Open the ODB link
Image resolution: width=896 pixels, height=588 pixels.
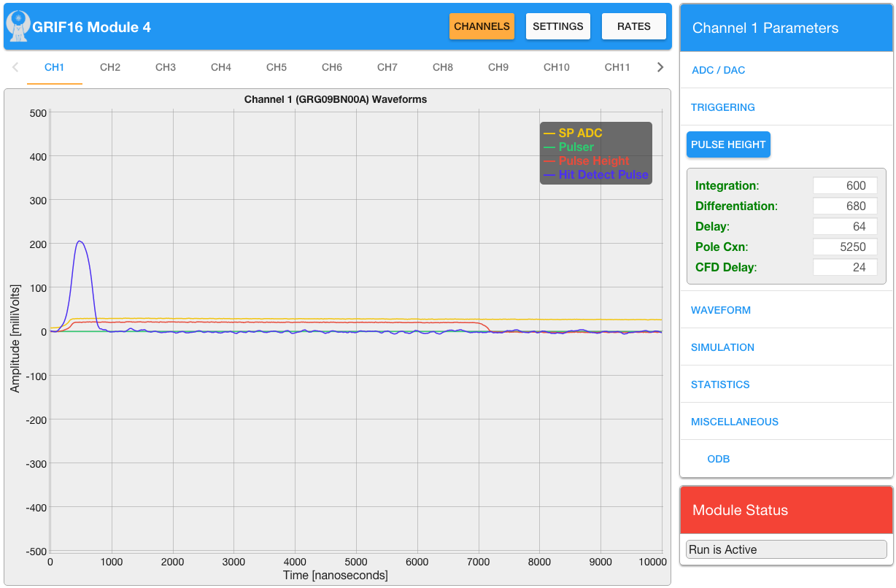[718, 459]
